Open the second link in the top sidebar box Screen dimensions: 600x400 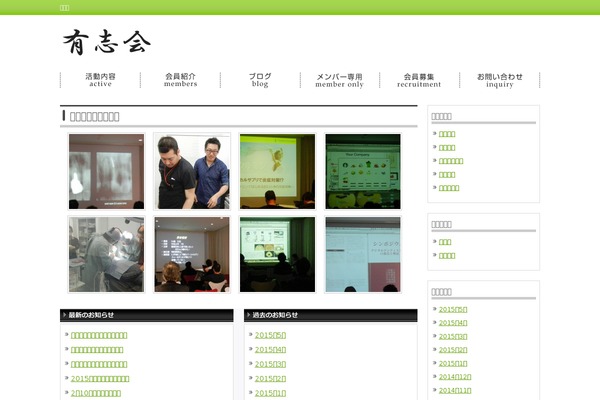point(447,148)
